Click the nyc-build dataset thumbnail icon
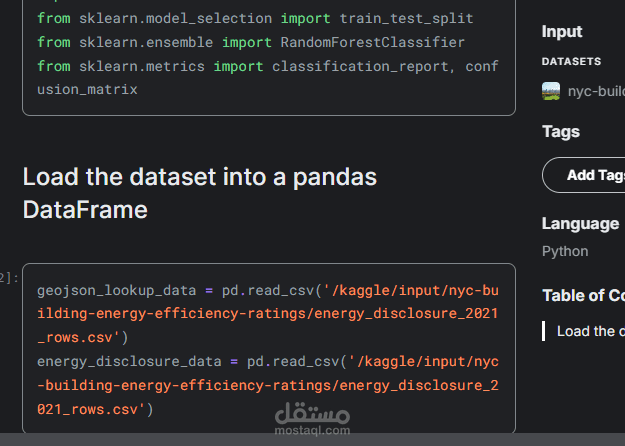Screen dimensions: 625x446 point(551,91)
